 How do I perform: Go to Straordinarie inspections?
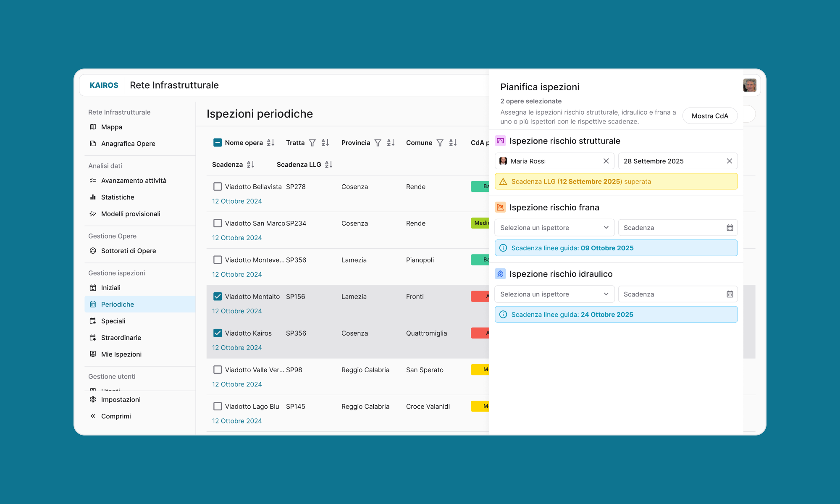click(121, 338)
